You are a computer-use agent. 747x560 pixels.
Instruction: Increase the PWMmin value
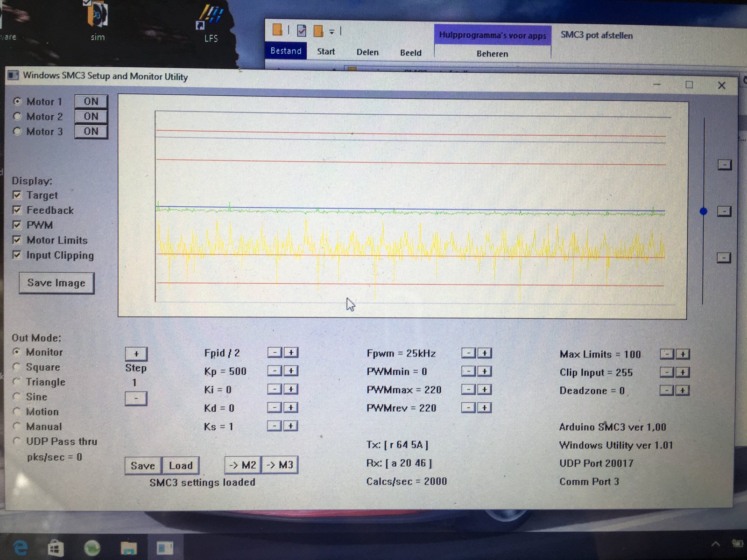485,371
